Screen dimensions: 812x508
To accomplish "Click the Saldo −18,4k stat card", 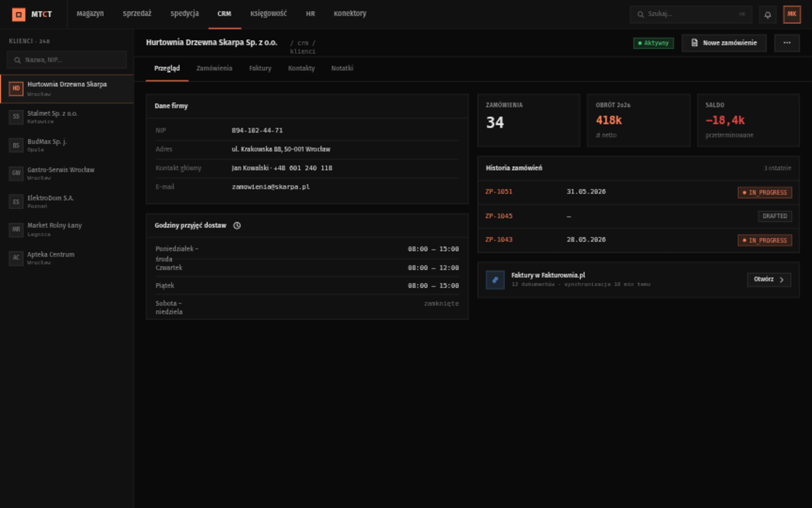I will [x=749, y=120].
